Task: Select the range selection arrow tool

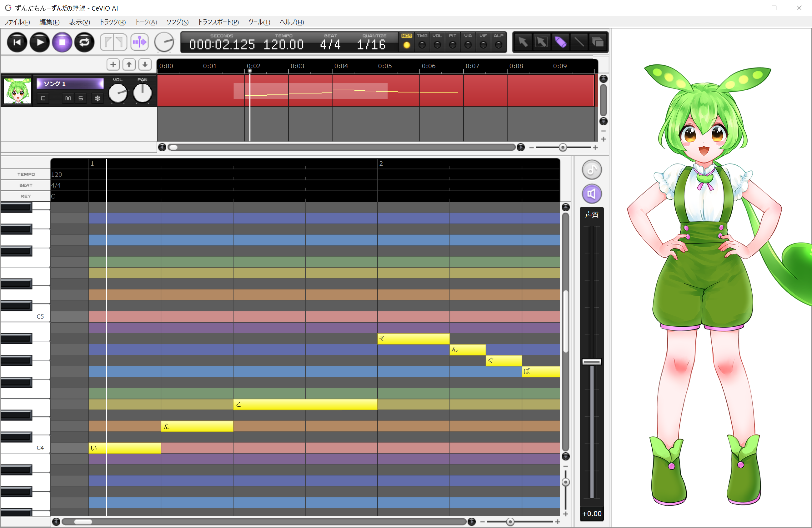Action: point(542,42)
